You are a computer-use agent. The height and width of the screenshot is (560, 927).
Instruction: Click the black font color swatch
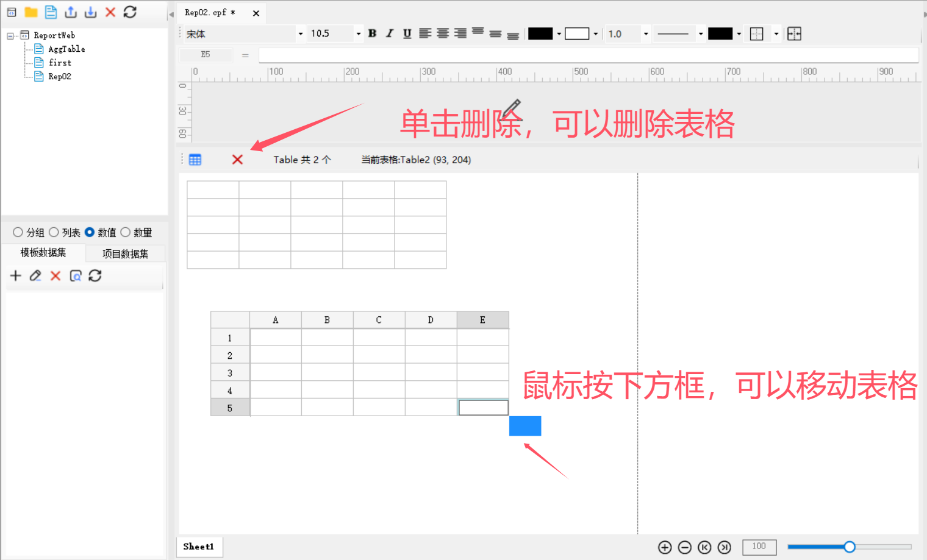(540, 34)
